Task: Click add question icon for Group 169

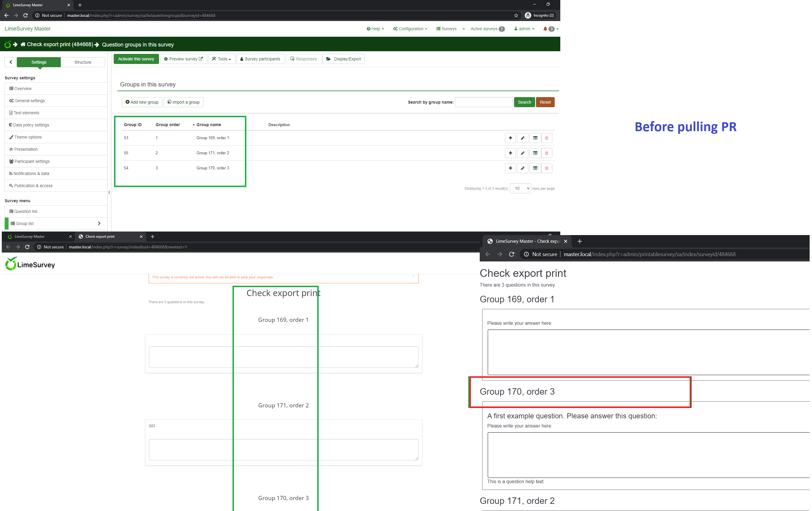Action: (x=510, y=138)
